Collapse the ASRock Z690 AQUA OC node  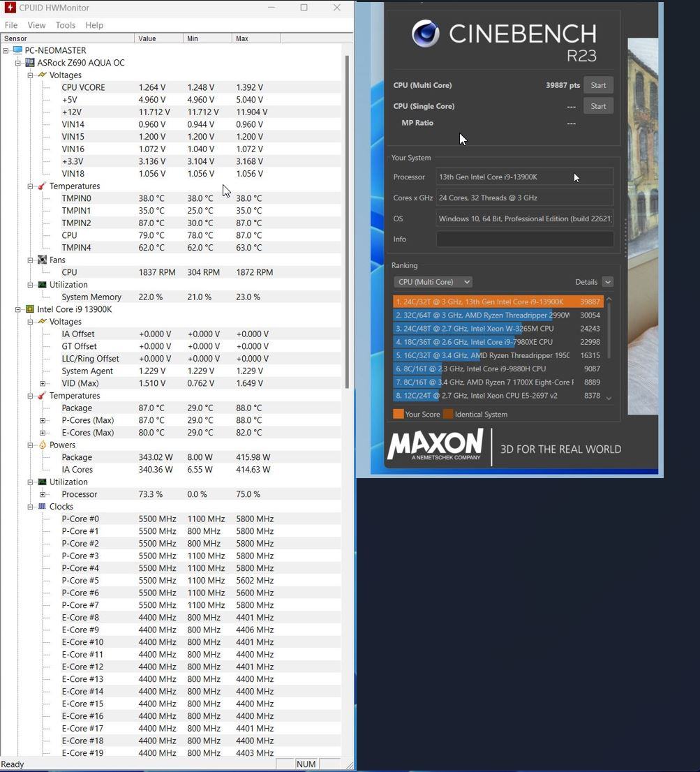click(x=17, y=63)
